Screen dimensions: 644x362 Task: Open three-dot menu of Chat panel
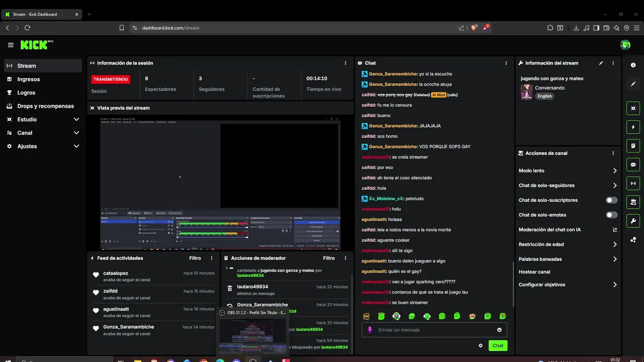506,63
